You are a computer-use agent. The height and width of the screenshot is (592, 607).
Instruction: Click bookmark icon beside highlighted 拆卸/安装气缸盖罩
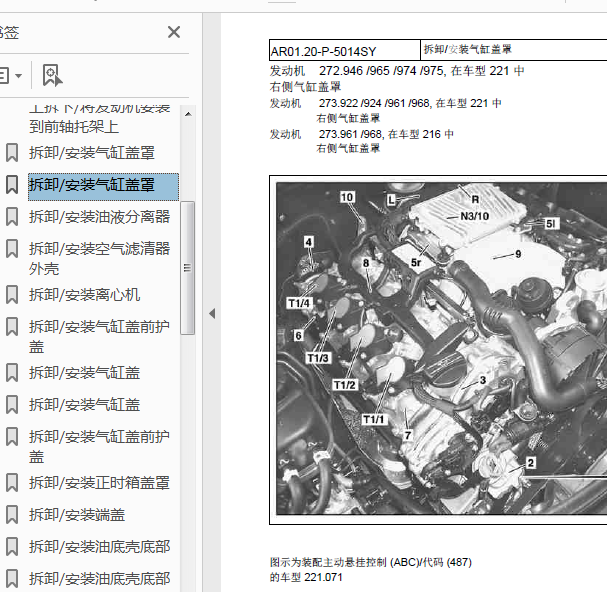pyautogui.click(x=12, y=185)
